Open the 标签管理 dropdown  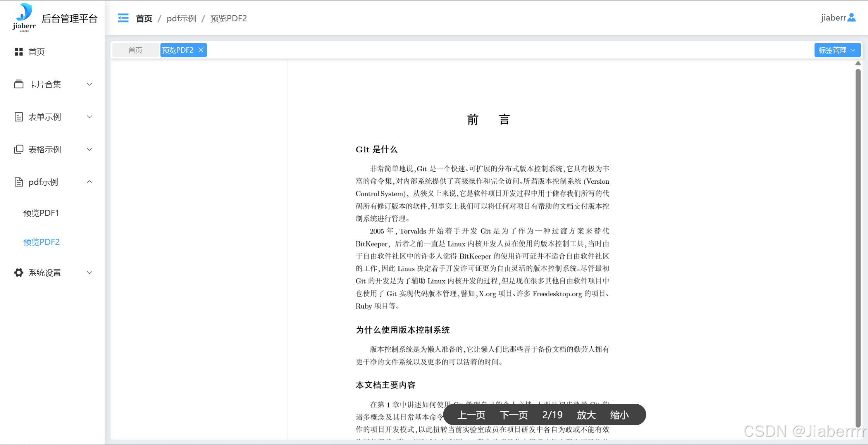837,50
